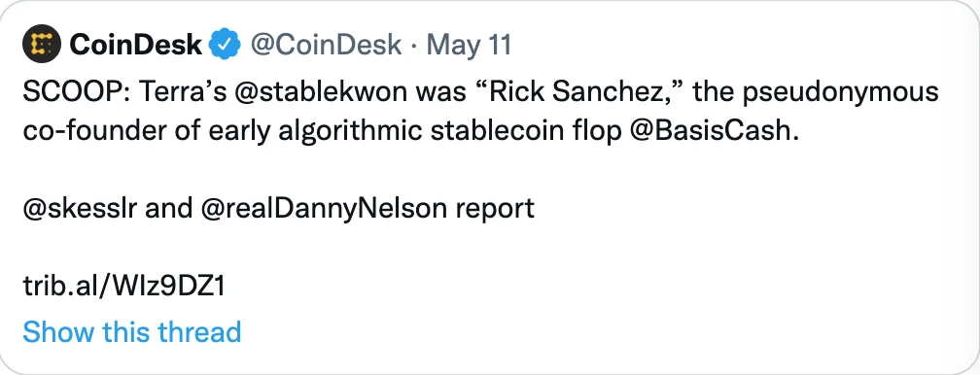Open the @realDannyNelson mention
The image size is (980, 375).
(x=324, y=210)
